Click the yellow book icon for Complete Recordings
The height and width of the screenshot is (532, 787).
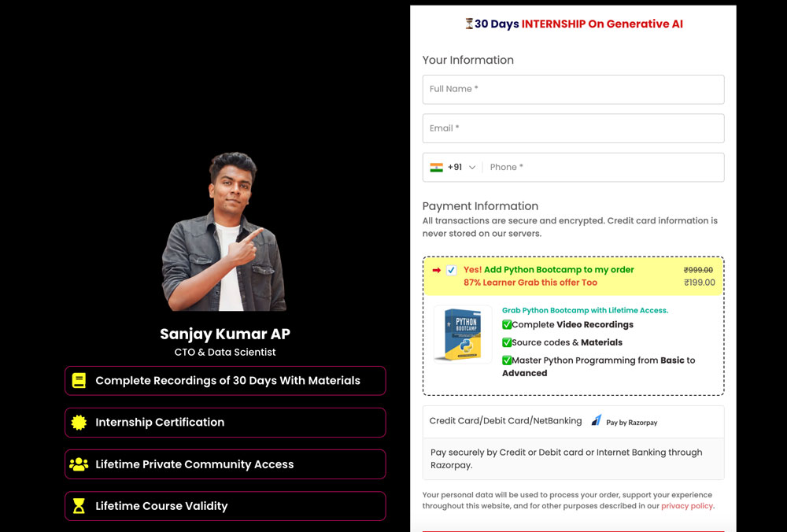pyautogui.click(x=79, y=381)
